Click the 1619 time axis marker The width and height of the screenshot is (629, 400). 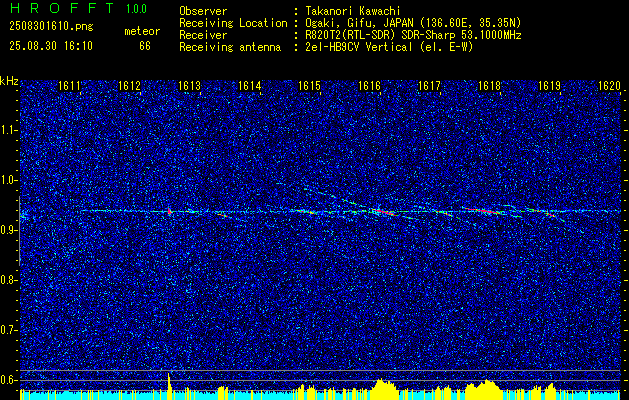[x=549, y=86]
